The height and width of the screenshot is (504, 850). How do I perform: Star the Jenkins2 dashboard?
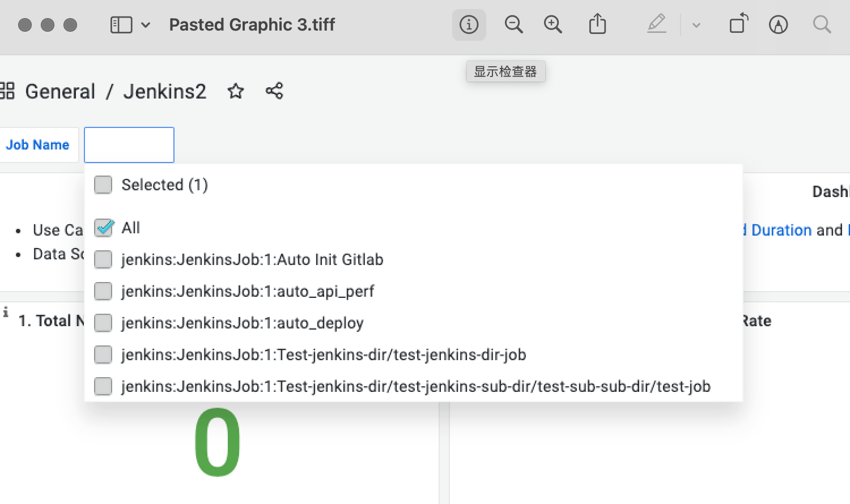coord(236,91)
